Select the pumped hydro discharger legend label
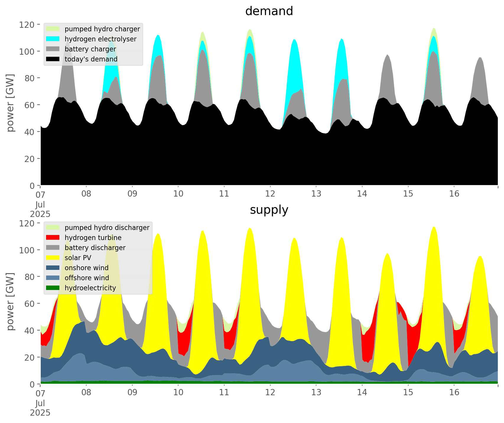The image size is (504, 423). (107, 228)
